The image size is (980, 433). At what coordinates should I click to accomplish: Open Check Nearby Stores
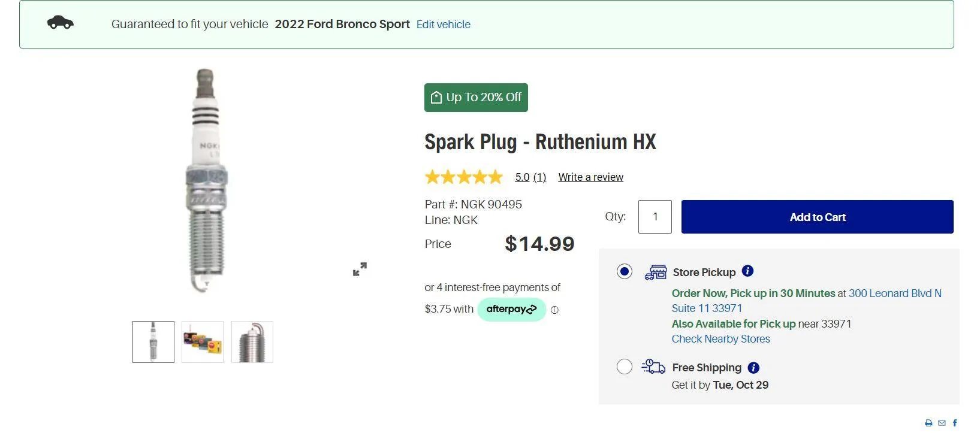(720, 338)
